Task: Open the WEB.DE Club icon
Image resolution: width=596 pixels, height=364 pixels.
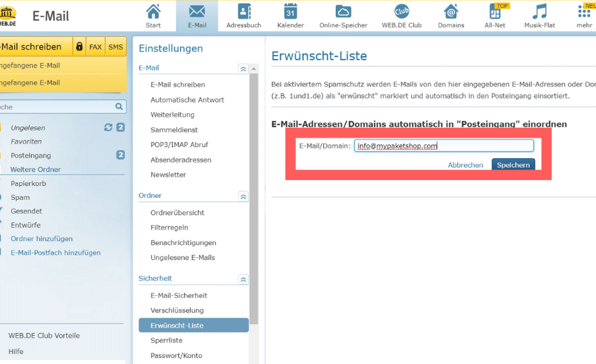Action: 401,12
